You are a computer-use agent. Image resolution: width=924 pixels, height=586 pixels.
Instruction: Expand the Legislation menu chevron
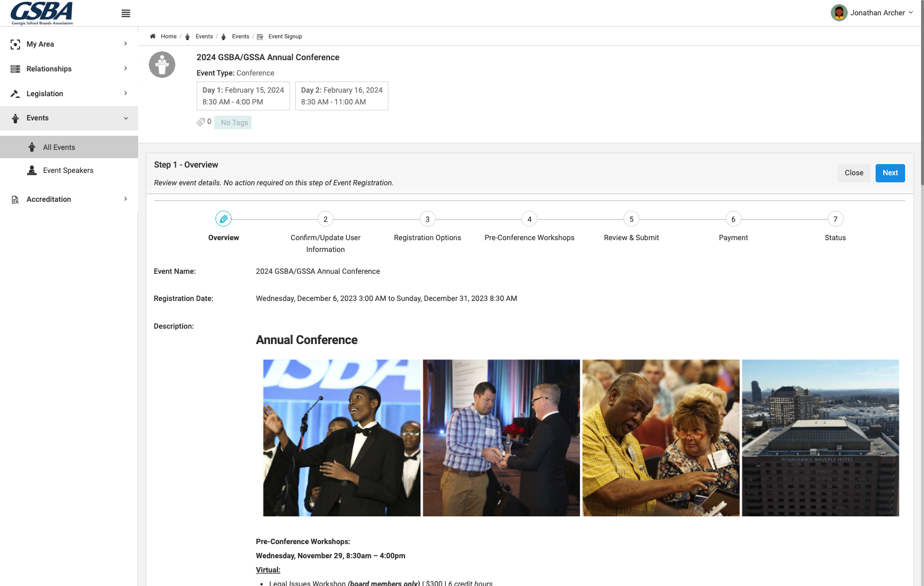coord(126,93)
